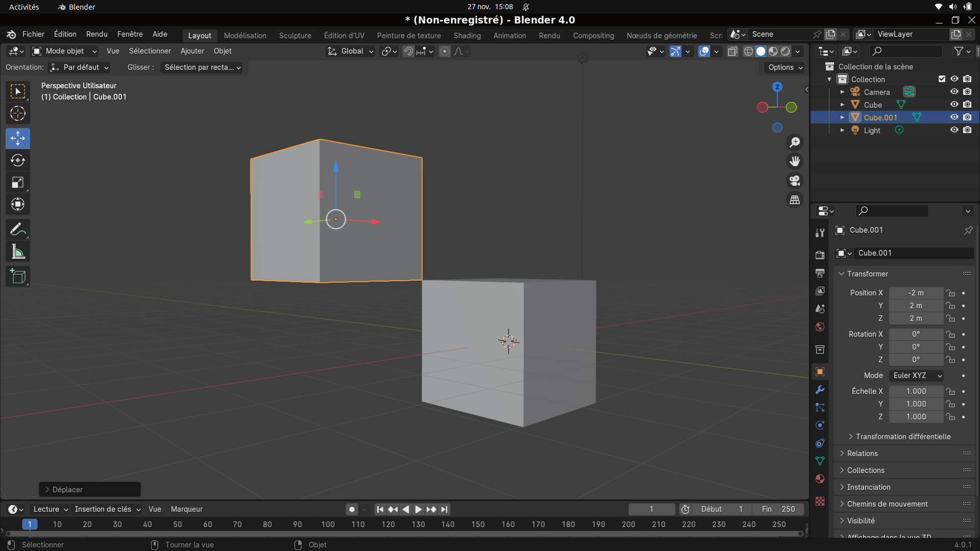Hide the Light object in outliner
Image resolution: width=980 pixels, height=551 pixels.
[954, 130]
